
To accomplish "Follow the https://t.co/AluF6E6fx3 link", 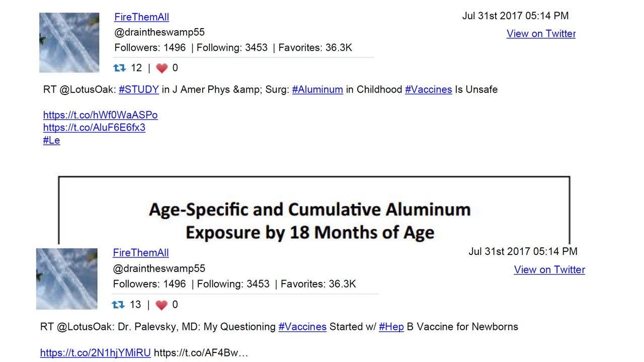I will pos(95,128).
